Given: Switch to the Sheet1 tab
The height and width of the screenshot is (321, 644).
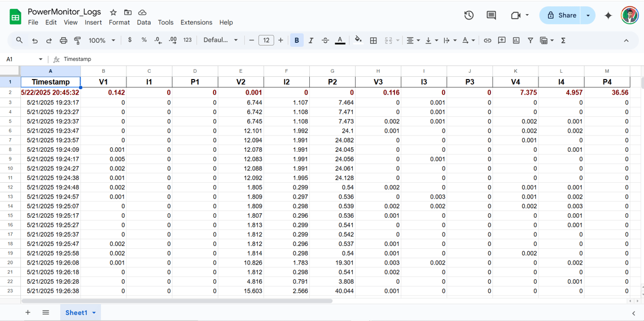Looking at the screenshot, I should (81, 313).
